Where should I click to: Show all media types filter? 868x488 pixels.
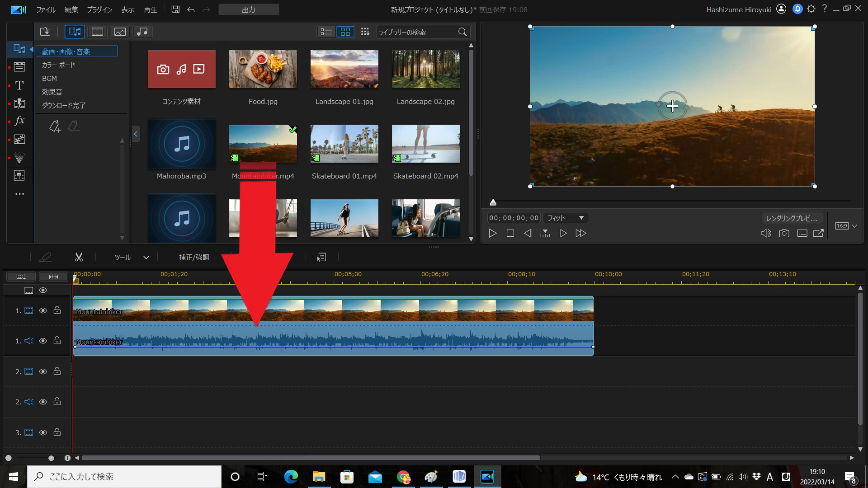(75, 32)
